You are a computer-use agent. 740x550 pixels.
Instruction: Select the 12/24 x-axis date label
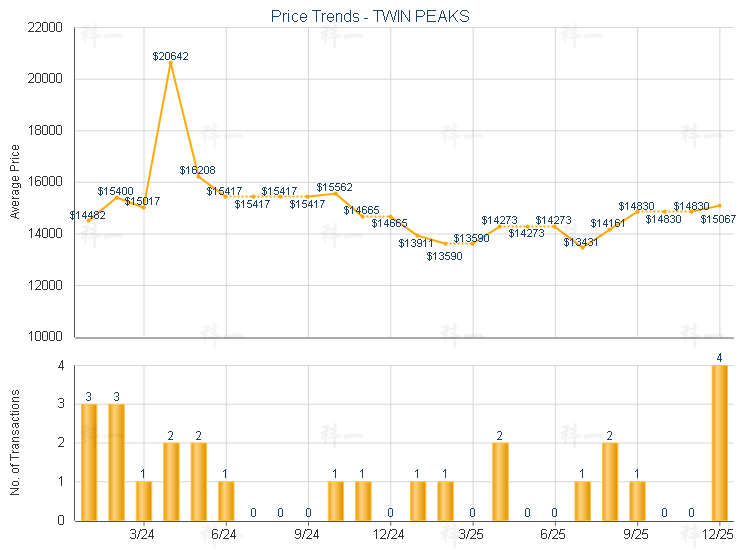pos(389,535)
